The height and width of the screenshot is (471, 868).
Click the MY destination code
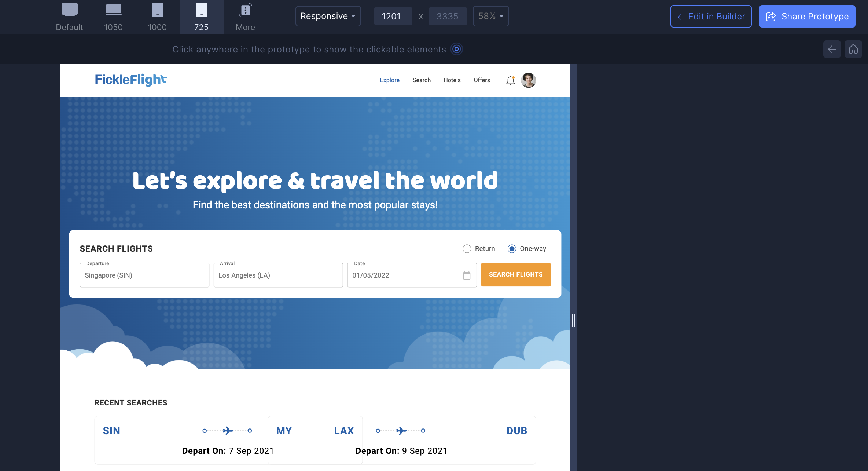coord(284,431)
